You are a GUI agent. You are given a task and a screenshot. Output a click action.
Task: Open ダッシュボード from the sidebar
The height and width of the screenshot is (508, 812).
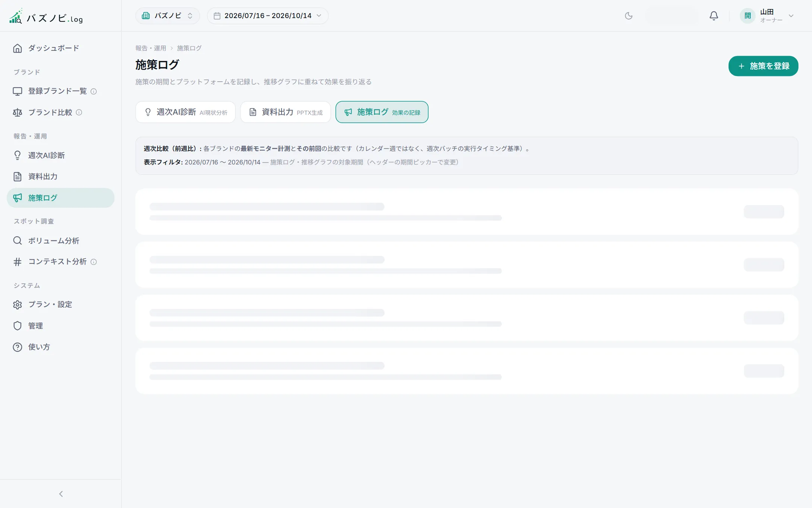click(x=61, y=48)
